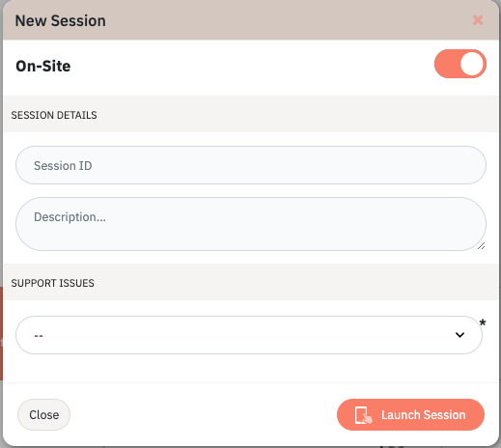Click the Launch Session label text
501x448 pixels.
click(x=424, y=415)
